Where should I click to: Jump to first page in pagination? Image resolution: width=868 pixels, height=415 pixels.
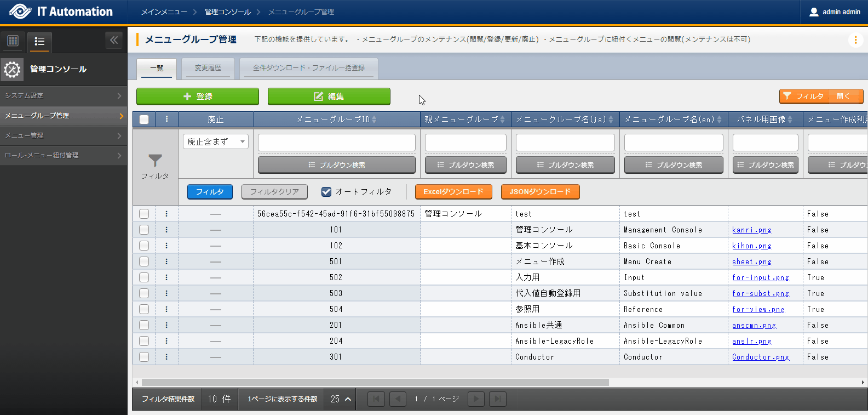[x=376, y=399]
